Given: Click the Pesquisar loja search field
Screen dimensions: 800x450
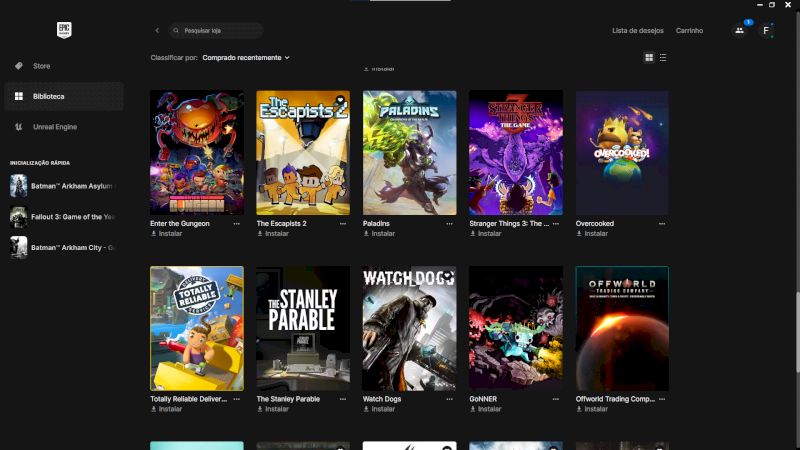Looking at the screenshot, I should pyautogui.click(x=217, y=31).
